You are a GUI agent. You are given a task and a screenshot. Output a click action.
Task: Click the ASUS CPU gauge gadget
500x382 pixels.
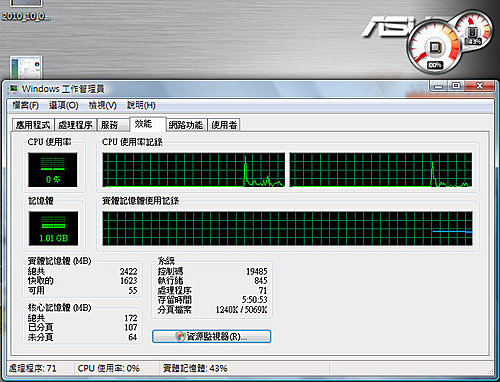click(434, 47)
